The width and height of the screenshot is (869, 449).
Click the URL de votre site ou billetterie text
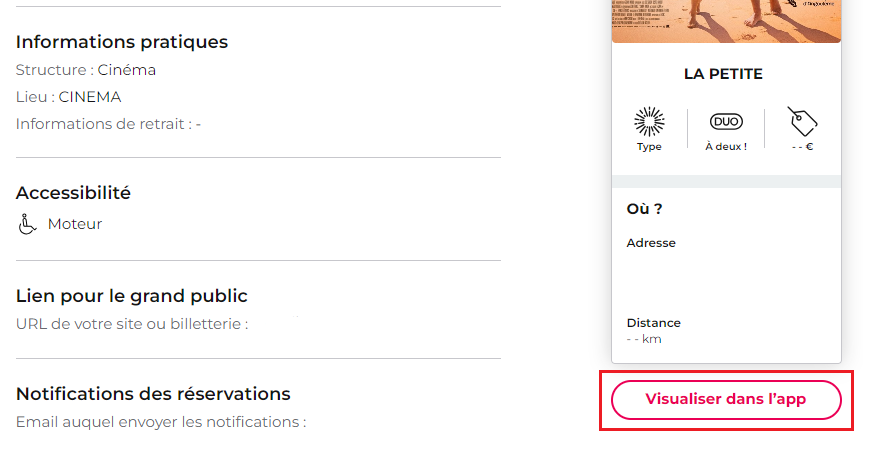click(132, 324)
